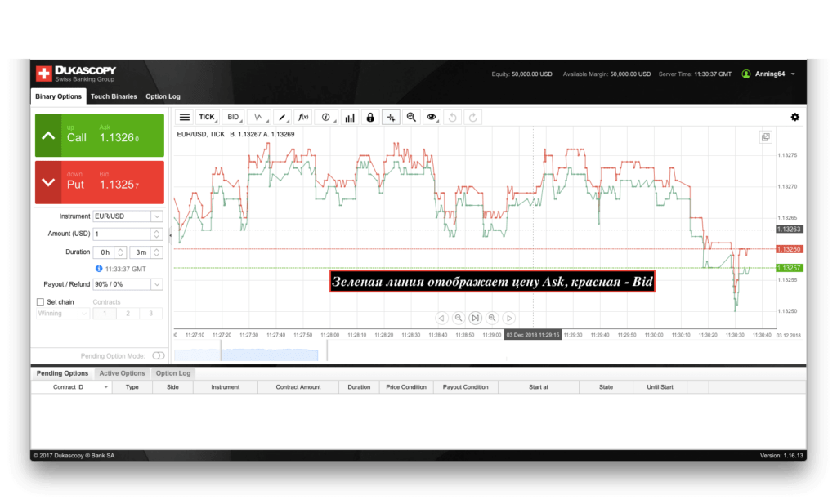Image resolution: width=837 pixels, height=504 pixels.
Task: Open the chart hamburger menu
Action: (185, 118)
